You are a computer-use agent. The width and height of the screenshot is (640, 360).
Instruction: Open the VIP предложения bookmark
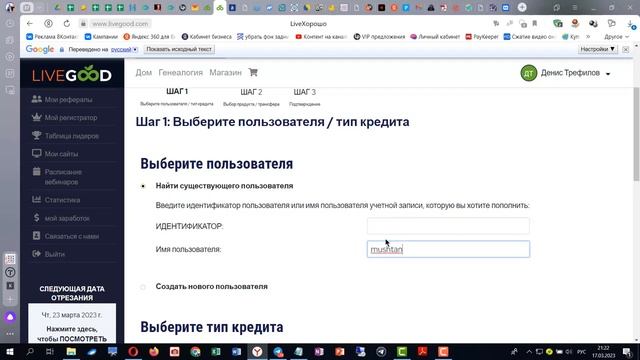(x=379, y=37)
